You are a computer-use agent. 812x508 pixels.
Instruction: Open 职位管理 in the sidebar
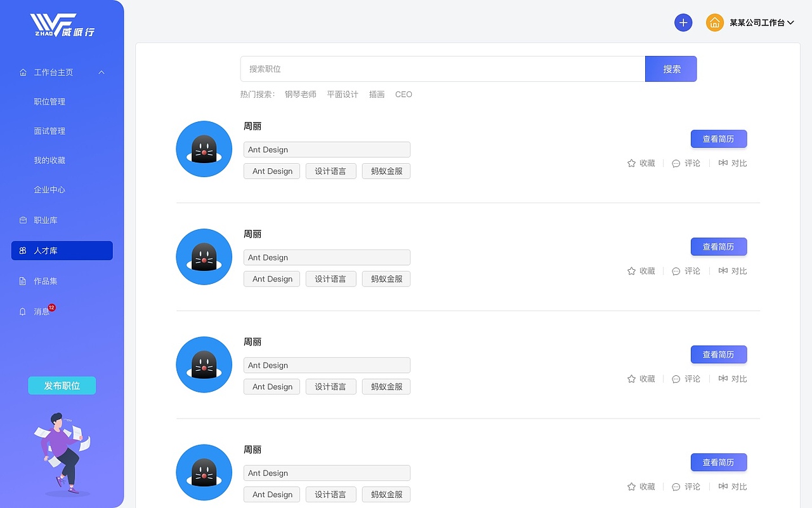click(49, 102)
